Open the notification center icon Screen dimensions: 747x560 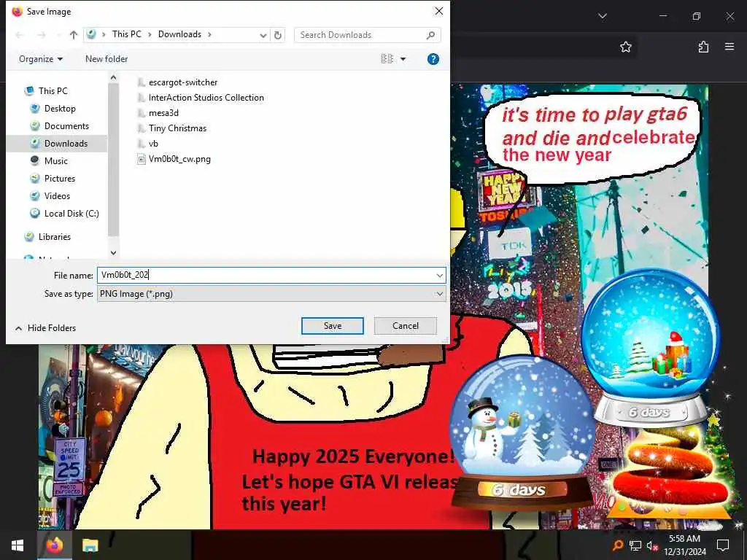pyautogui.click(x=723, y=545)
